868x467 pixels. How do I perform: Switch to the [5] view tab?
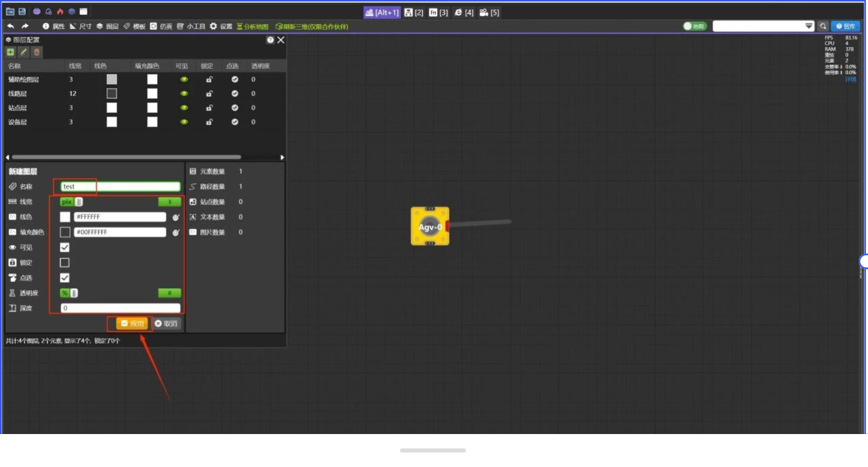[x=489, y=12]
